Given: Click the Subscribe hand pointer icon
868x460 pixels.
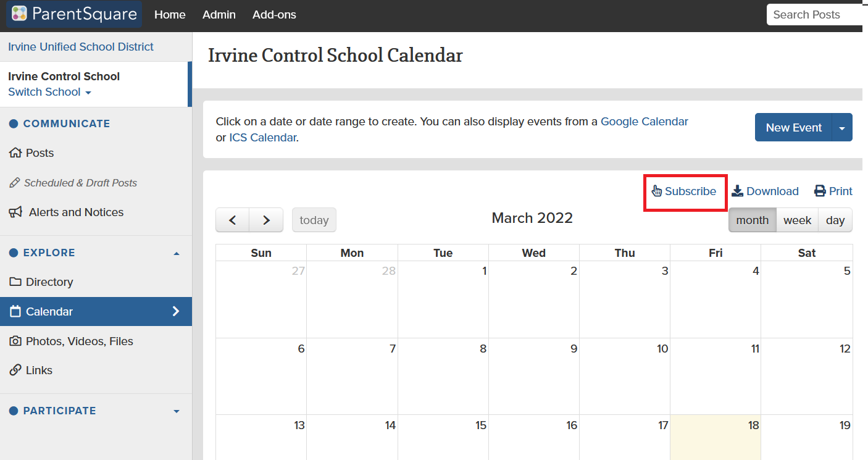Looking at the screenshot, I should point(657,191).
